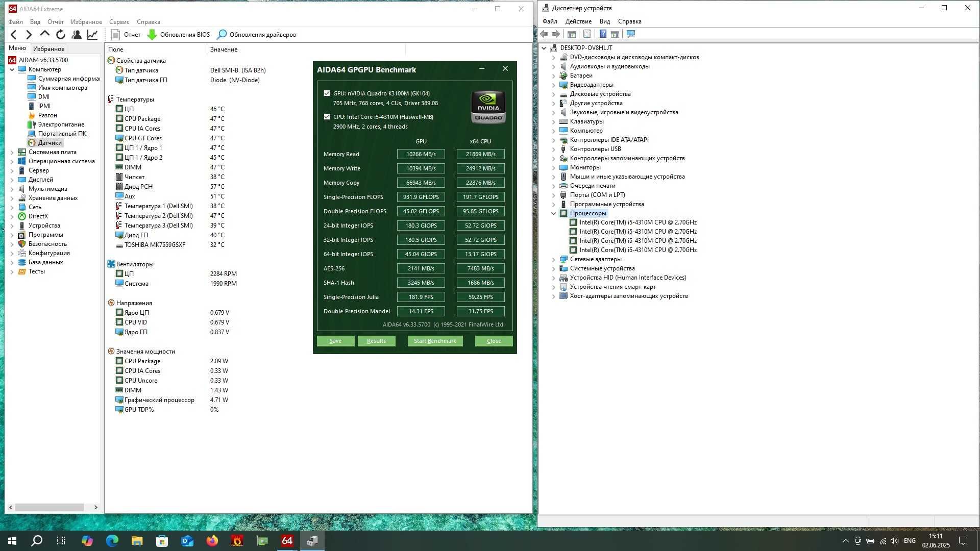Click Device Manager back arrow icon

544,34
